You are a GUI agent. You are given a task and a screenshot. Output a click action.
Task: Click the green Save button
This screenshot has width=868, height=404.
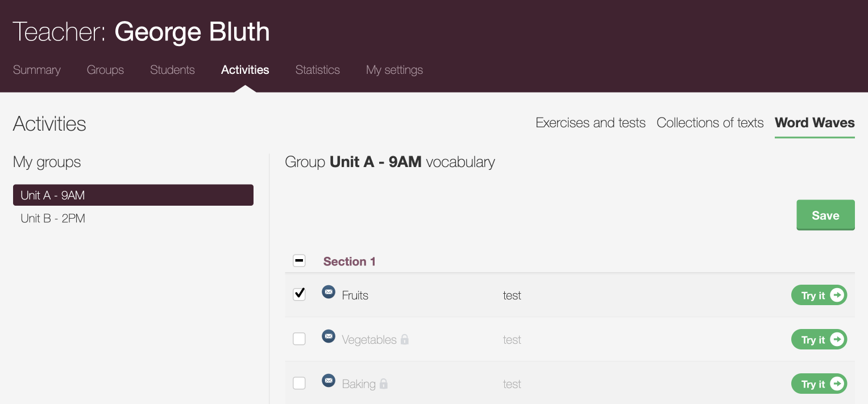825,215
